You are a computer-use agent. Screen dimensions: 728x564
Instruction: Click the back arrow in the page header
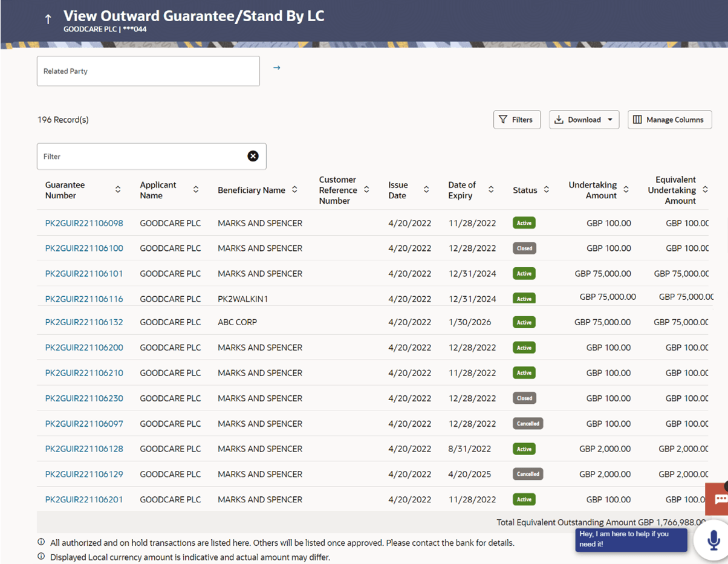click(48, 19)
